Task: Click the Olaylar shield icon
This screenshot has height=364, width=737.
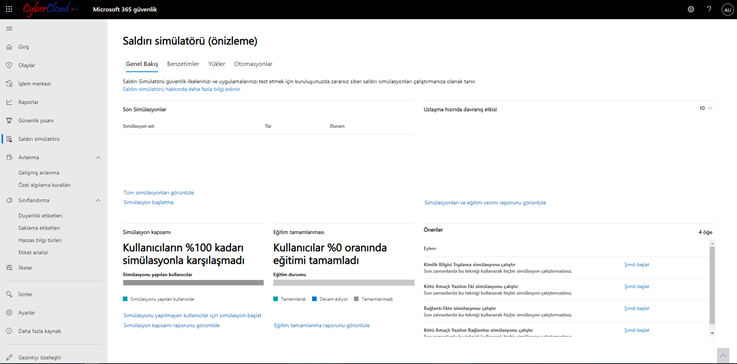Action: 9,65
